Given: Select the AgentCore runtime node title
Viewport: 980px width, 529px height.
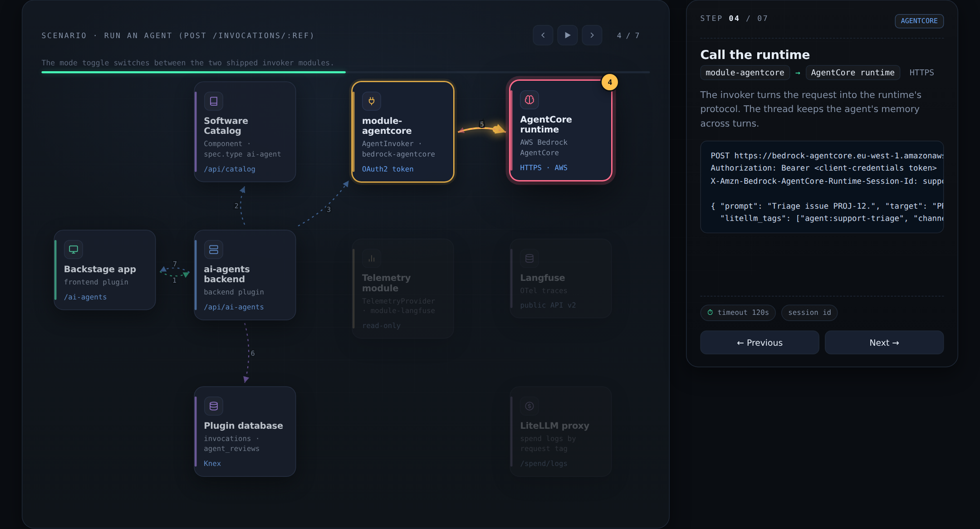Looking at the screenshot, I should [546, 124].
